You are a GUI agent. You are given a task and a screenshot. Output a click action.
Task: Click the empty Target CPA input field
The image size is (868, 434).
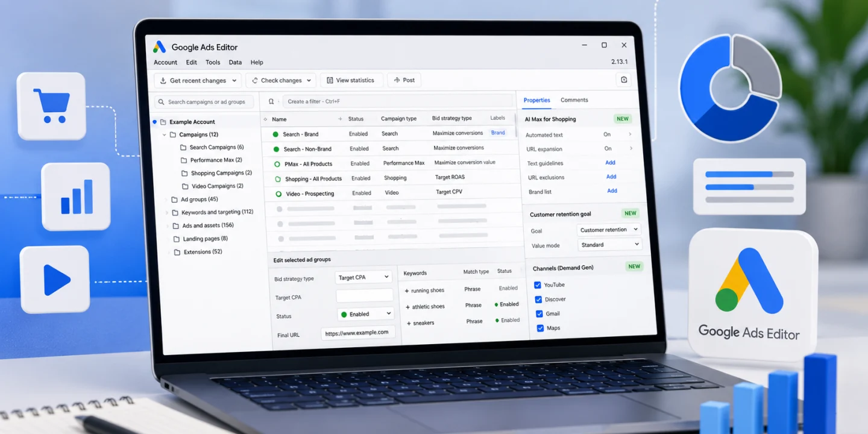(x=365, y=295)
